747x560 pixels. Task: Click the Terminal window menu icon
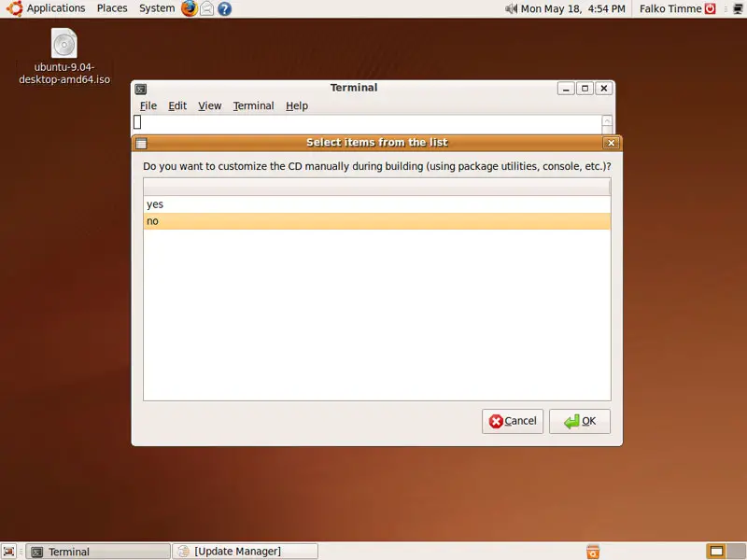coord(141,89)
